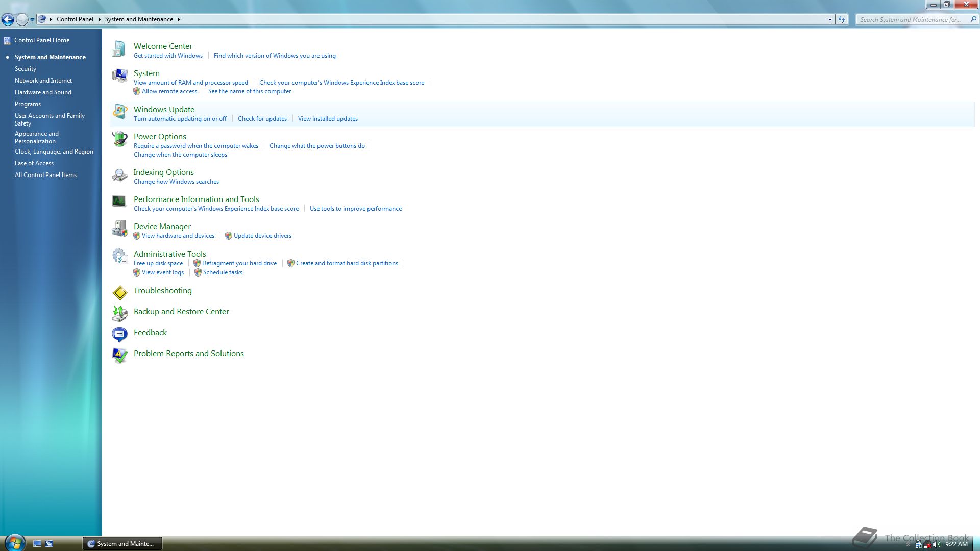
Task: Click shield icon beside Defragment your hard drive
Action: pyautogui.click(x=197, y=263)
